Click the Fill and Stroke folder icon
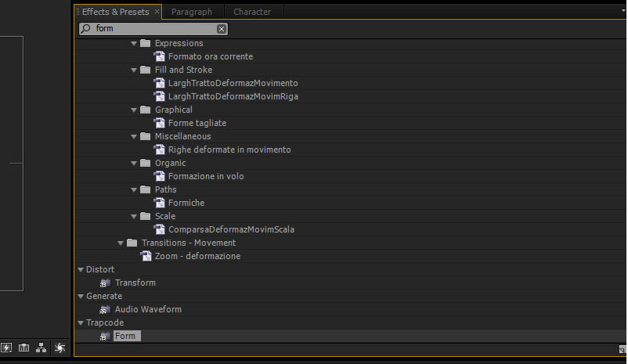Viewport: 628px width, 364px height. tap(145, 70)
